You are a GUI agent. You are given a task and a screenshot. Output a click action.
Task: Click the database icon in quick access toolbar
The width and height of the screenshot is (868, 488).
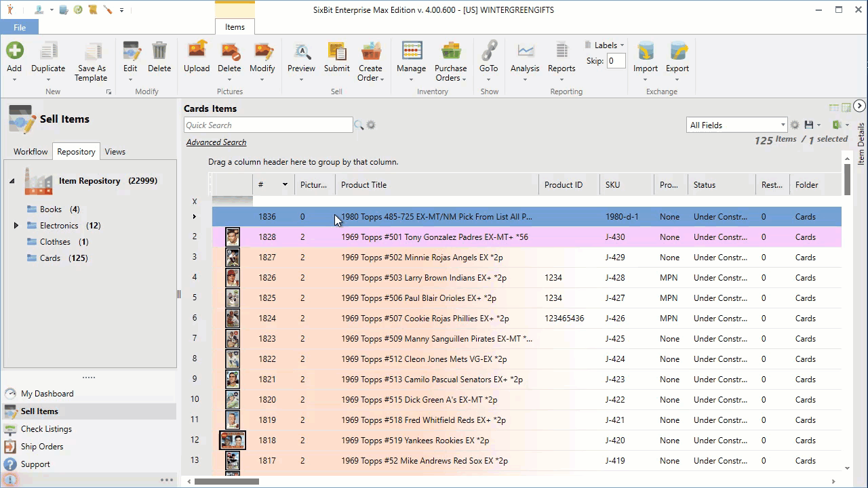pyautogui.click(x=64, y=9)
